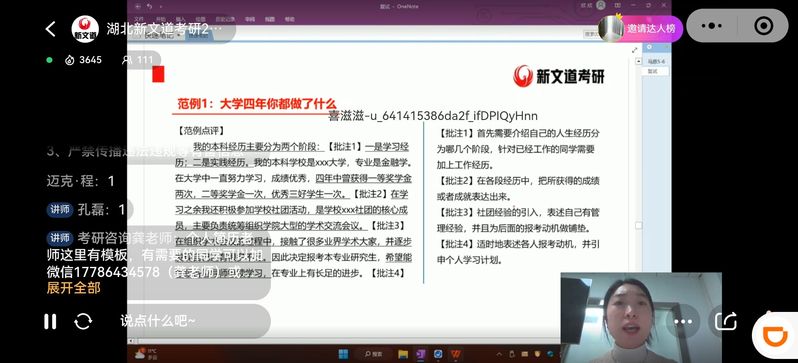Open the OneNote 文件 menu tab
Screen dimensions: 798x363
tap(139, 19)
